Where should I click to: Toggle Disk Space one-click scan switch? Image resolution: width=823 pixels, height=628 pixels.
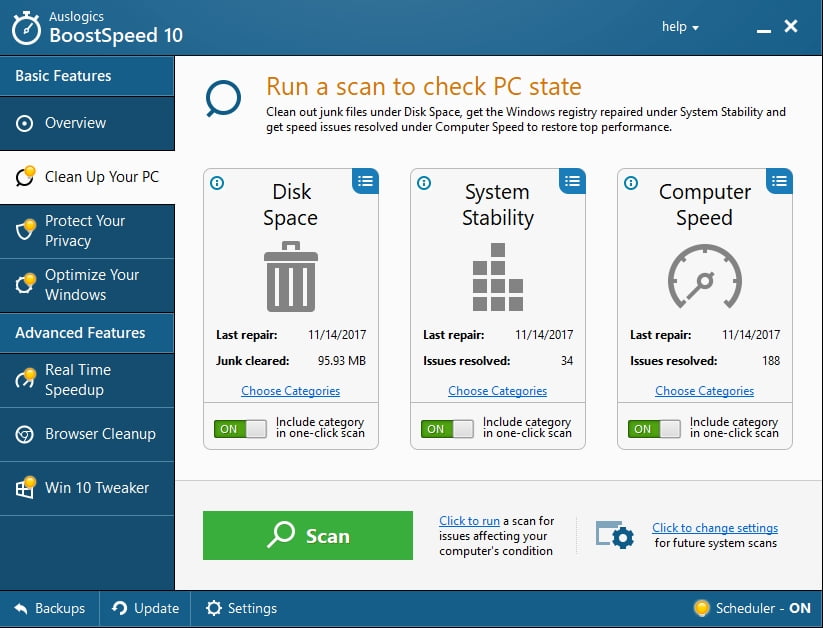(x=240, y=428)
